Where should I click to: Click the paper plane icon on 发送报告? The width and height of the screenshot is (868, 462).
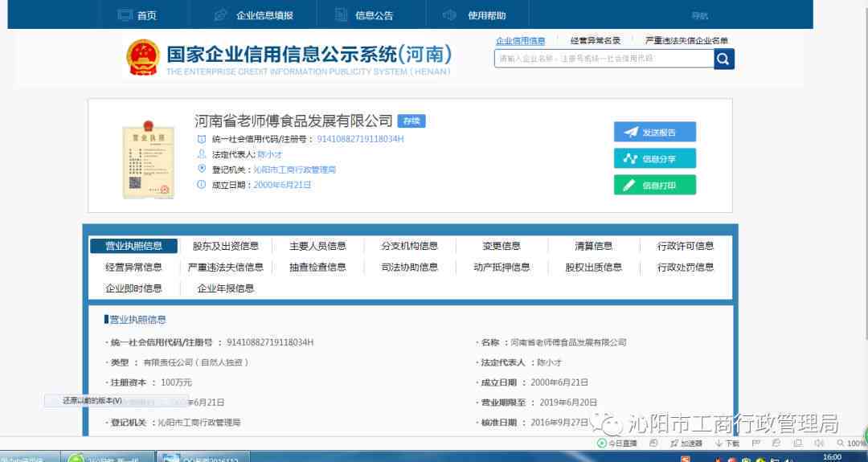click(631, 133)
